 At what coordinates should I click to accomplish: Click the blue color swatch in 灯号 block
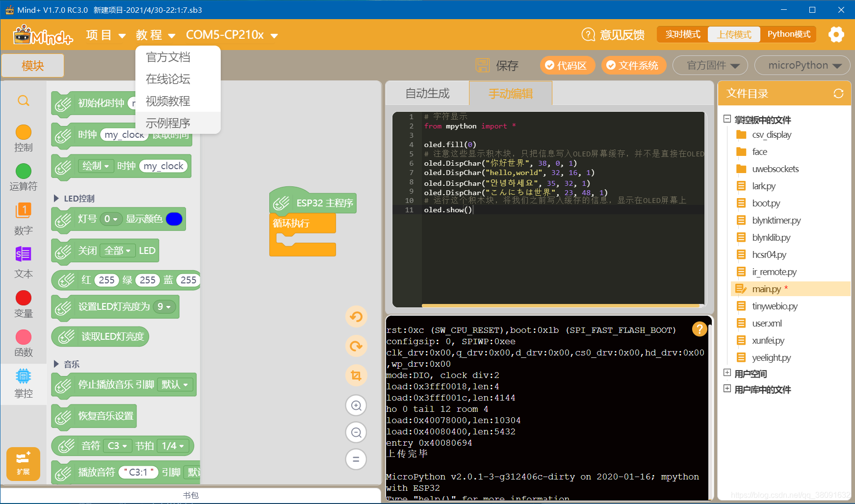click(x=174, y=219)
